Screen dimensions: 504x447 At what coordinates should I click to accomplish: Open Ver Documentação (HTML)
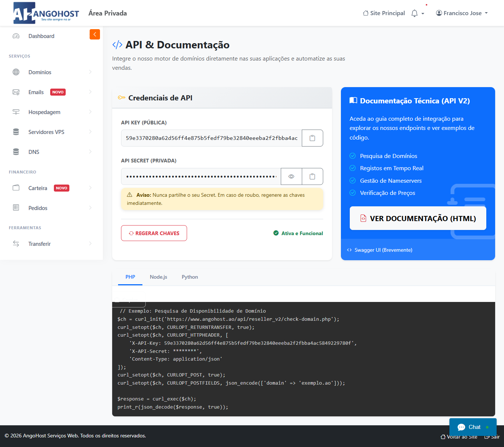[418, 219]
